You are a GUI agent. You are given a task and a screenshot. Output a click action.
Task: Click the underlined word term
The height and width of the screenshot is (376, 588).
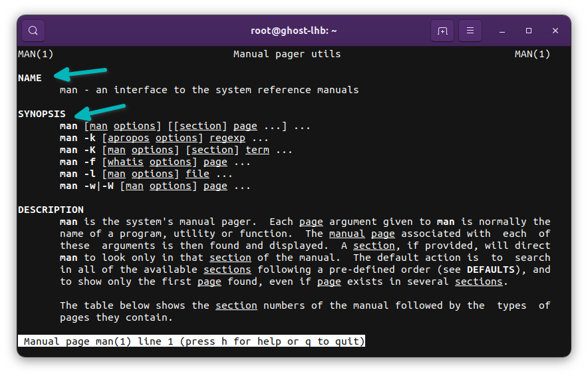pos(257,150)
